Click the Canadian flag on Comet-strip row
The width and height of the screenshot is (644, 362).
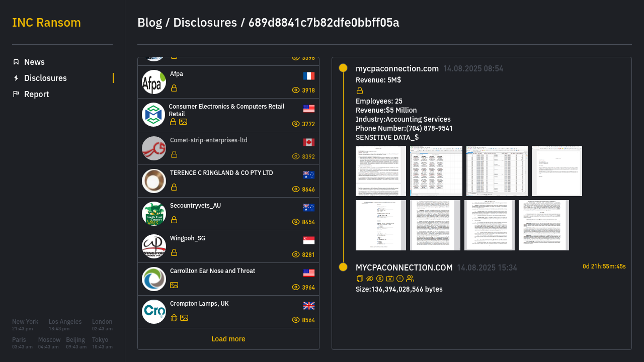pos(309,142)
